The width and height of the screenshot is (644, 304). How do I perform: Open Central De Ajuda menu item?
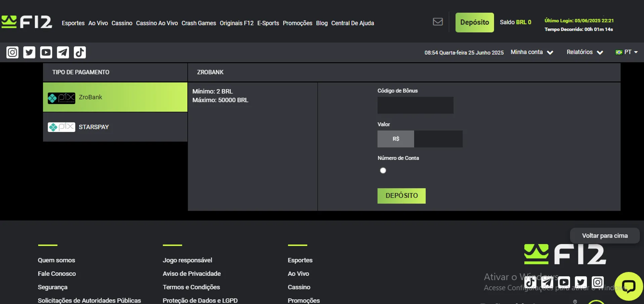(x=353, y=23)
